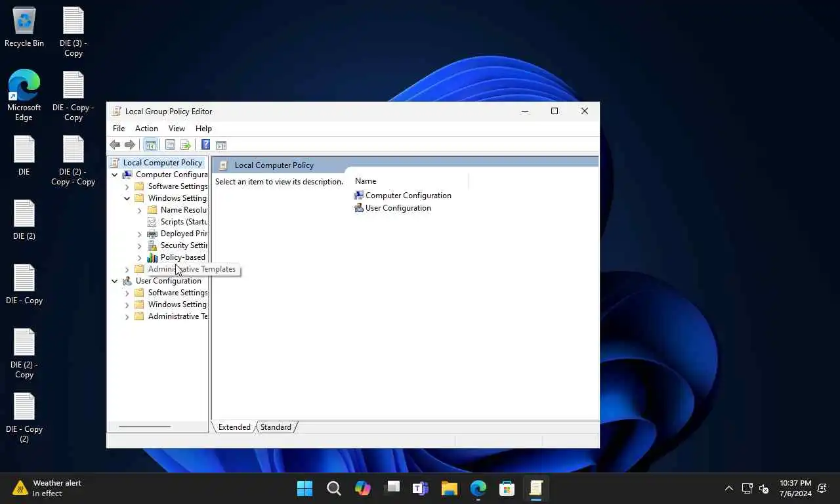Show hidden system tray icons
Screen dimensions: 840x504
pyautogui.click(x=729, y=488)
